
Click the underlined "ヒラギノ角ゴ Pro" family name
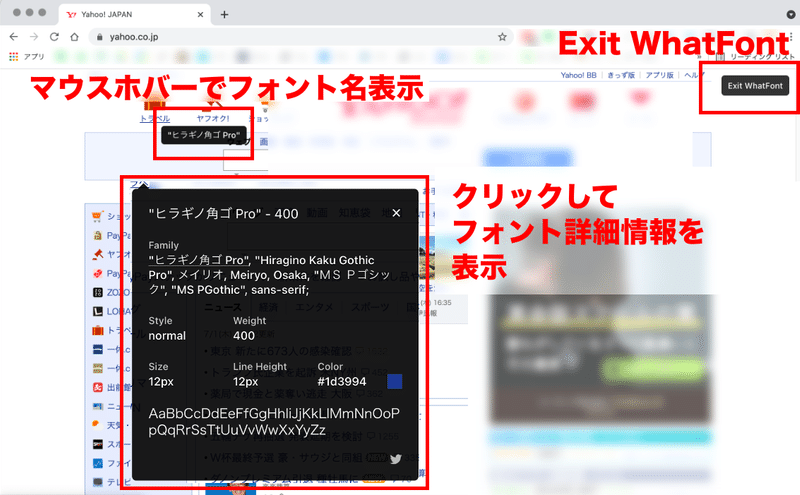[x=198, y=260]
